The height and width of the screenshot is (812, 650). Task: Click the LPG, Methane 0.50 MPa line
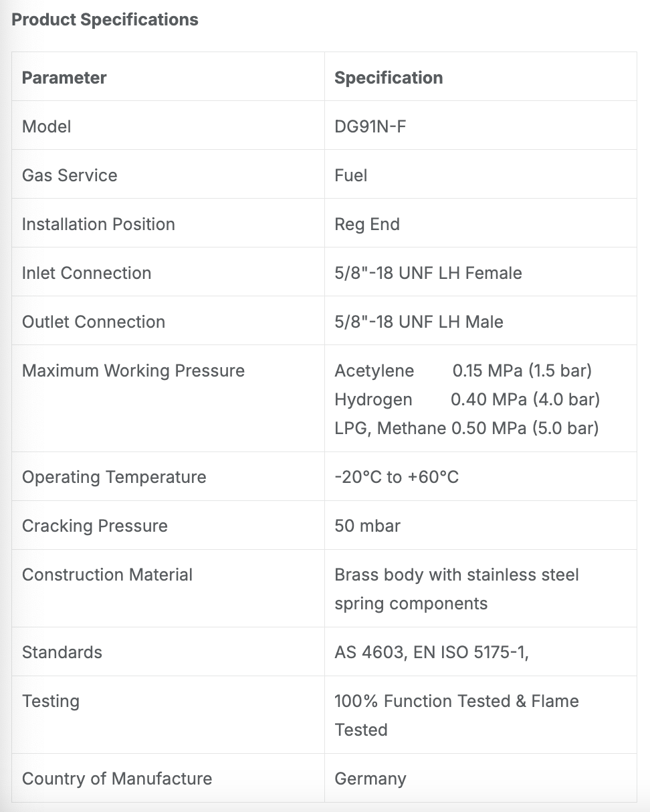[466, 428]
